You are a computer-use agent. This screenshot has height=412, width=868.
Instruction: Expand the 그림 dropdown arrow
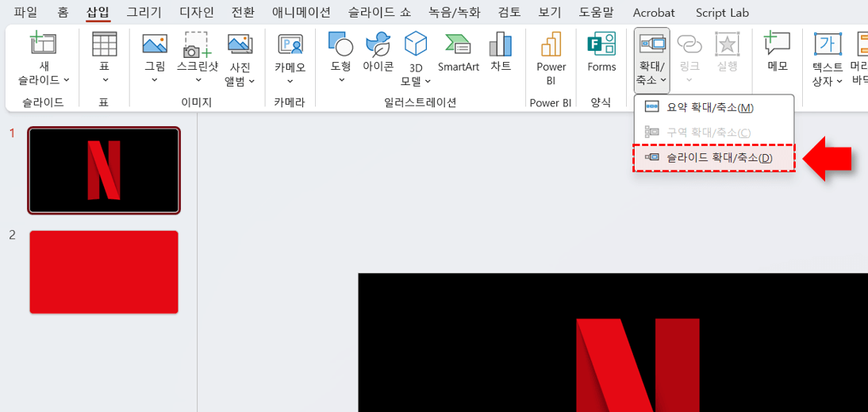155,80
